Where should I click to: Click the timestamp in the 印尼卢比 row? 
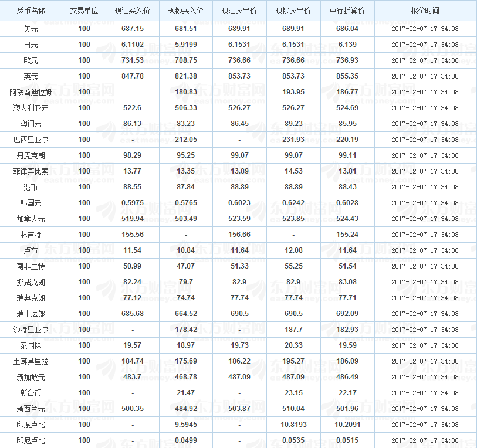tap(425, 440)
